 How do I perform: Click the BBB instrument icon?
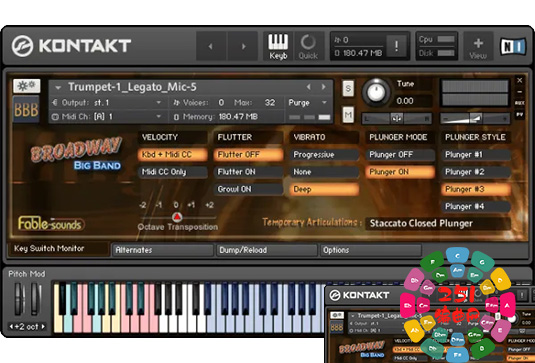(x=26, y=109)
